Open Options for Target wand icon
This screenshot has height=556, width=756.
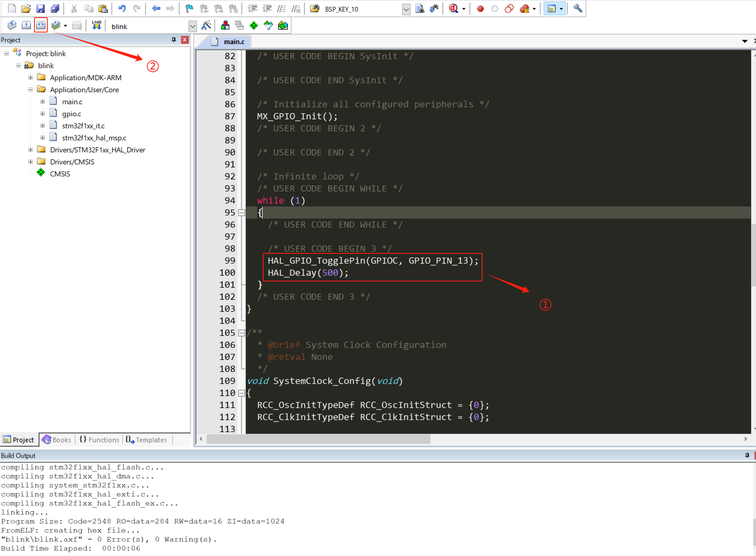(206, 25)
